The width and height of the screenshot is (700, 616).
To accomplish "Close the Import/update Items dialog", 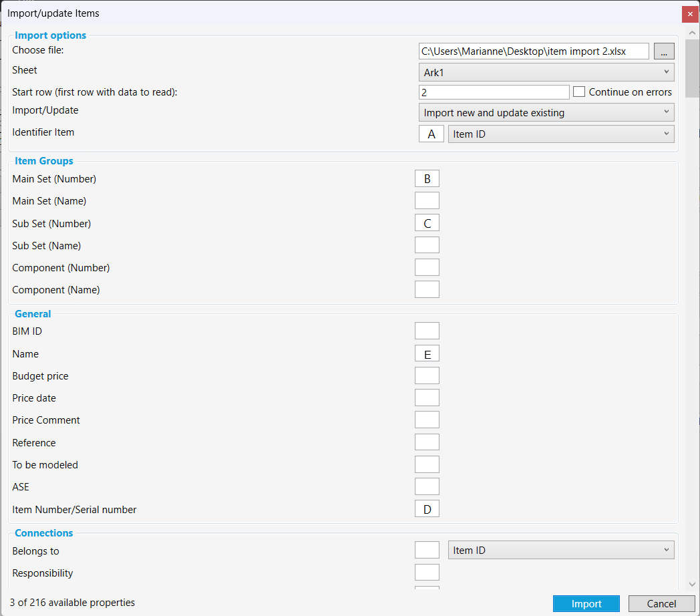I will click(x=690, y=14).
